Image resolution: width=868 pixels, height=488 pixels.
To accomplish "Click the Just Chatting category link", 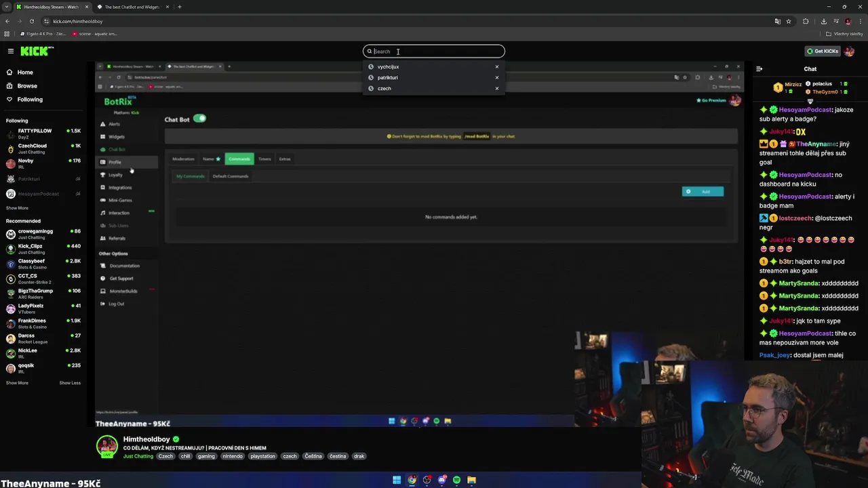I will 138,456.
